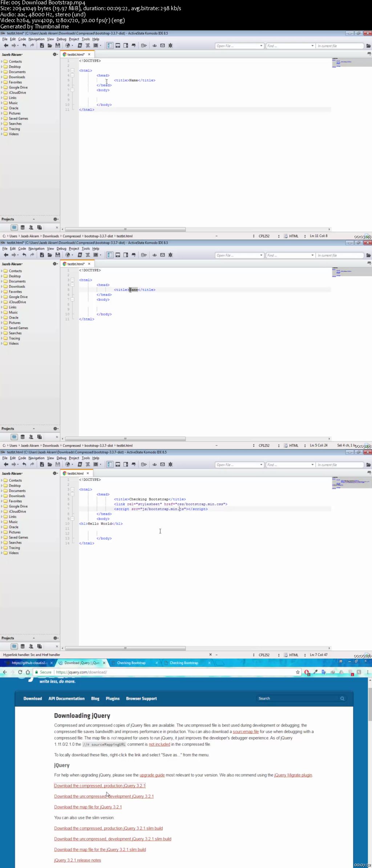Open envelope icon in top Komodo toolbar

click(x=162, y=45)
